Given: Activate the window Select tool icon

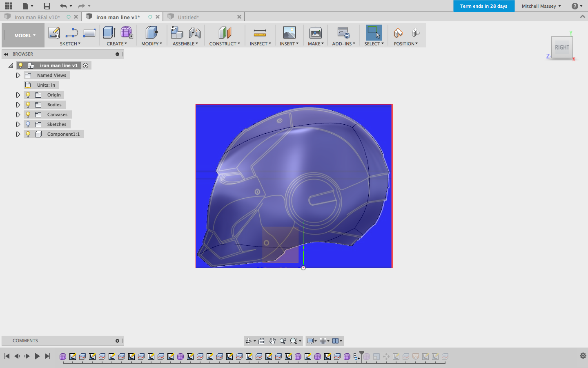Looking at the screenshot, I should coord(374,32).
